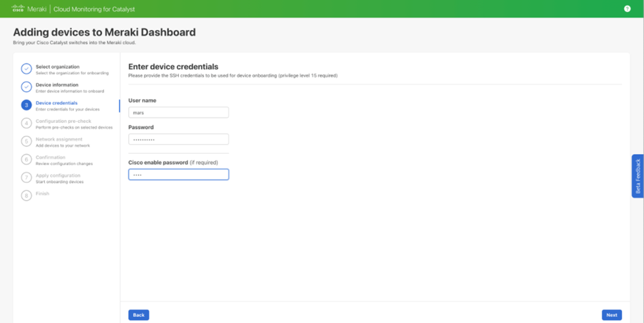
Task: Click Enter credentials for your devices text
Action: coord(67,109)
